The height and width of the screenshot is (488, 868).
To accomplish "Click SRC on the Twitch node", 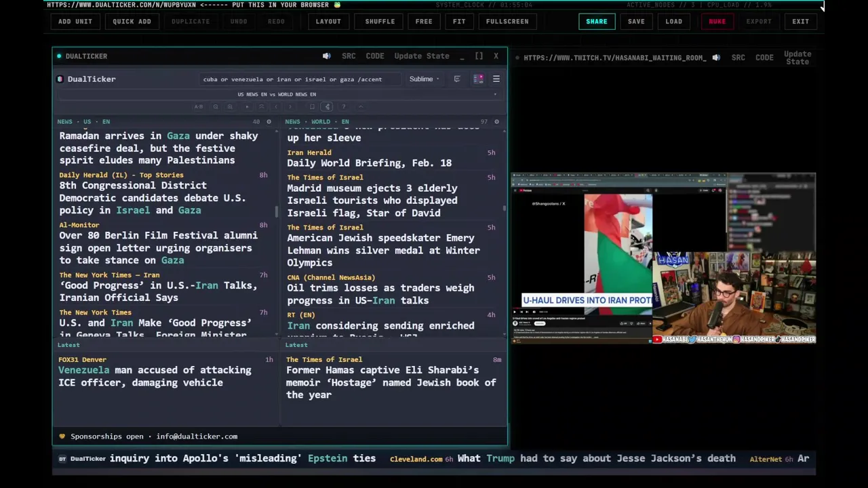I will click(738, 58).
